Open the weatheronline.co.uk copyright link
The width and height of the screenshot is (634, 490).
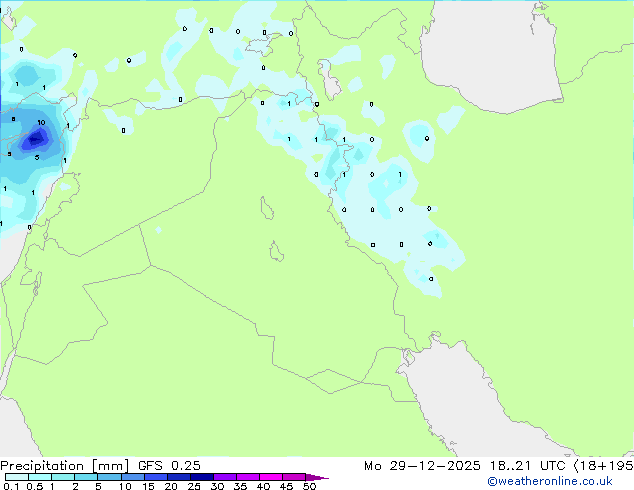coord(550,481)
